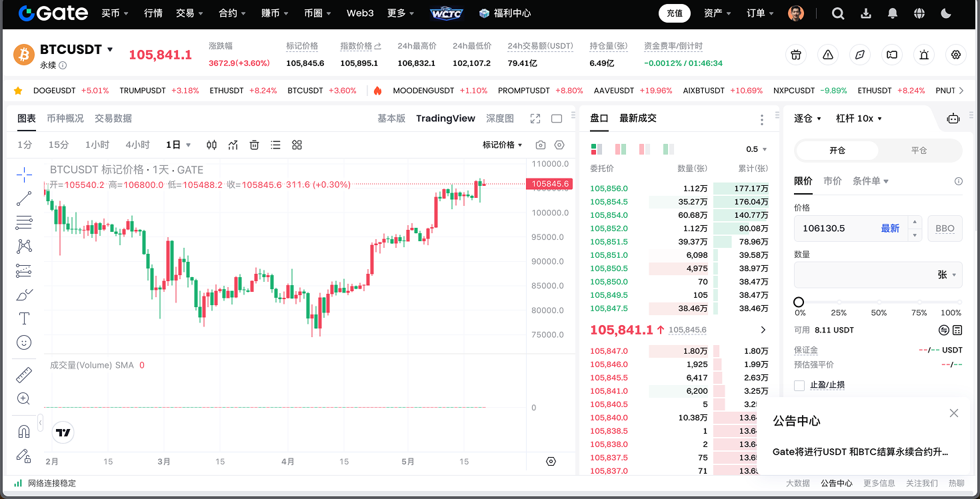Expand the 杠杆 10x leverage dropdown
980x499 pixels.
coord(859,119)
